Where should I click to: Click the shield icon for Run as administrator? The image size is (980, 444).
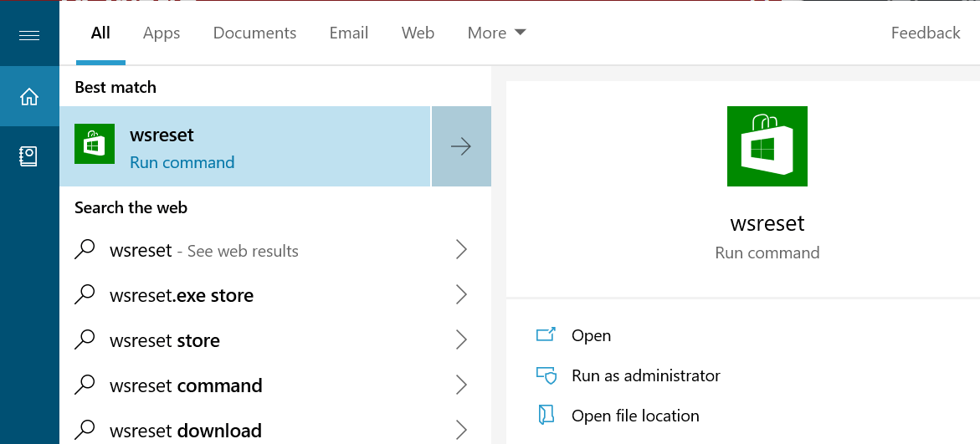[x=546, y=375]
